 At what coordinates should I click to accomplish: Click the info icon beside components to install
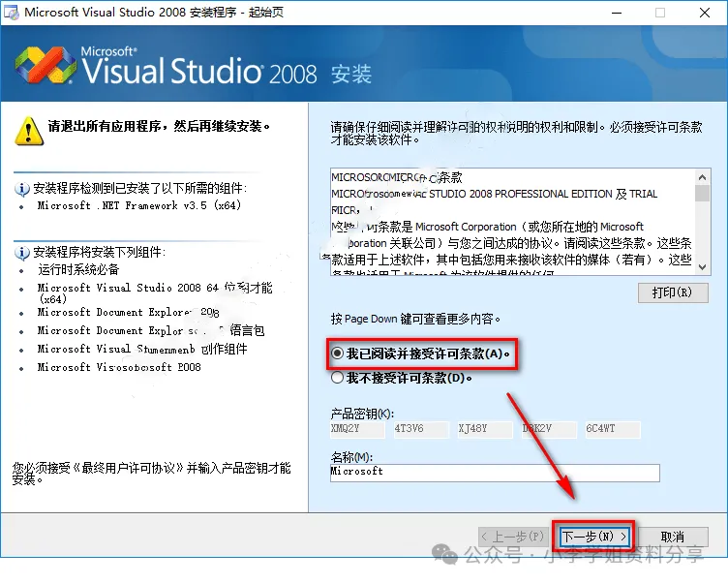point(22,253)
